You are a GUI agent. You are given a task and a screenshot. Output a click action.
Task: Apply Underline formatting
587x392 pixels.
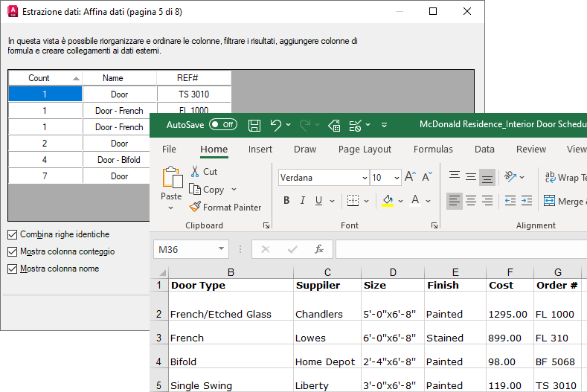point(318,201)
